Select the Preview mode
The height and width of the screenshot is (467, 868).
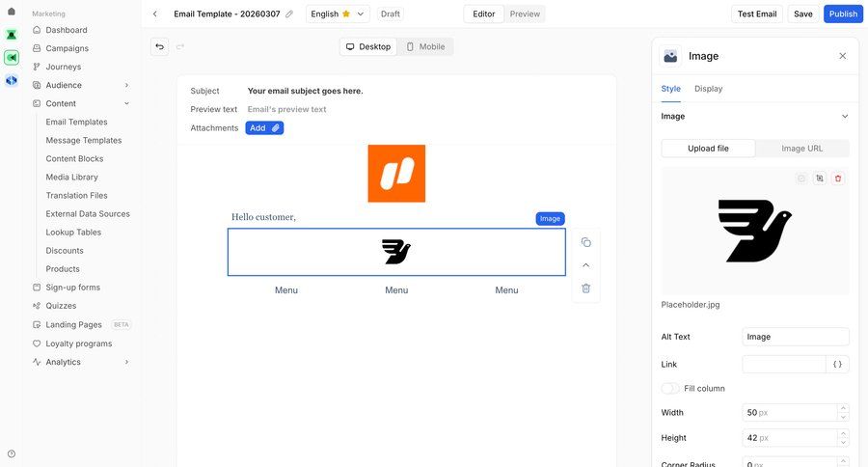(x=525, y=14)
